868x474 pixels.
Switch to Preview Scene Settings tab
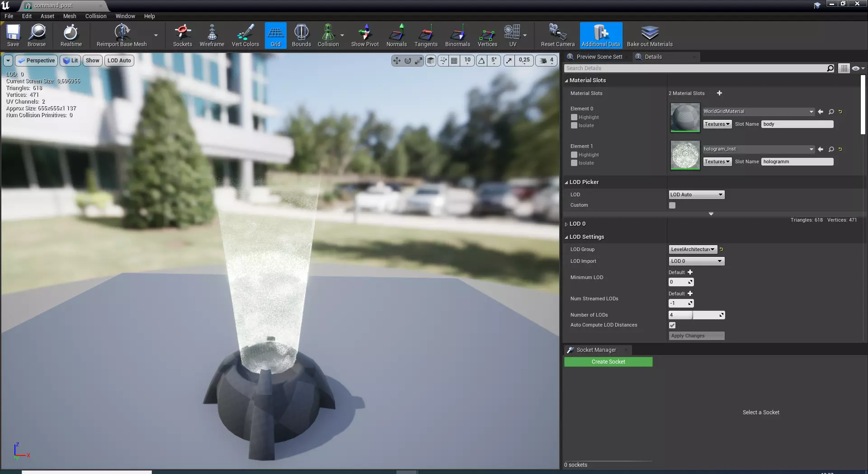click(597, 57)
